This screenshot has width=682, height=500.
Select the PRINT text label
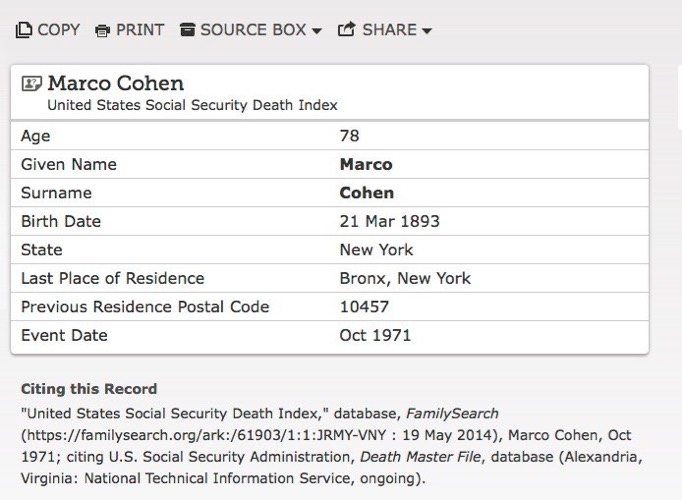140,30
